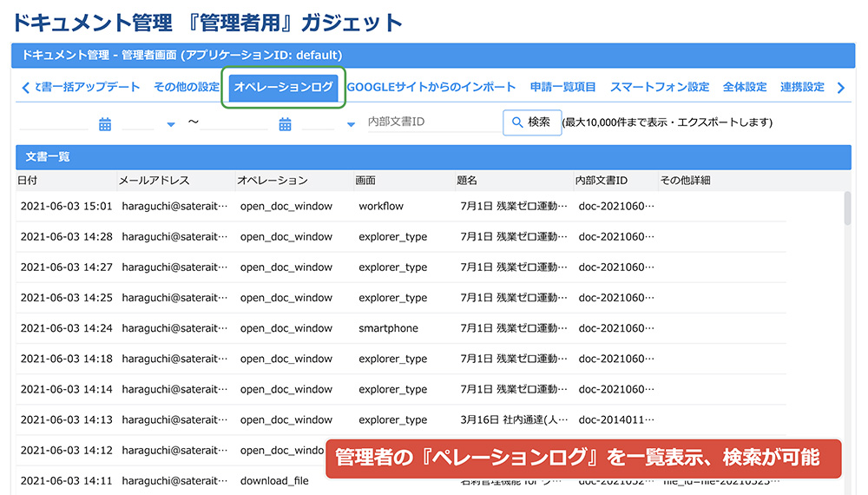Open the その他の設定 tab
This screenshot has width=868, height=495.
point(187,87)
